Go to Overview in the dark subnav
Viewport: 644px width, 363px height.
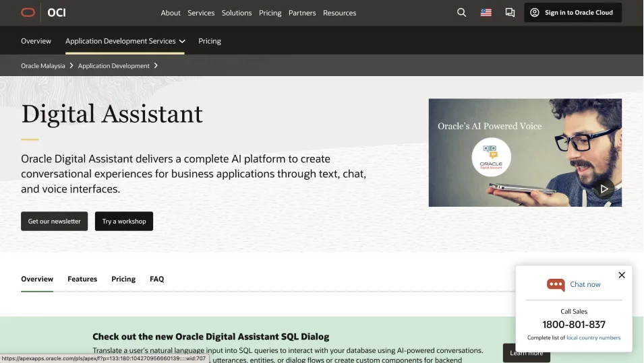click(x=36, y=41)
